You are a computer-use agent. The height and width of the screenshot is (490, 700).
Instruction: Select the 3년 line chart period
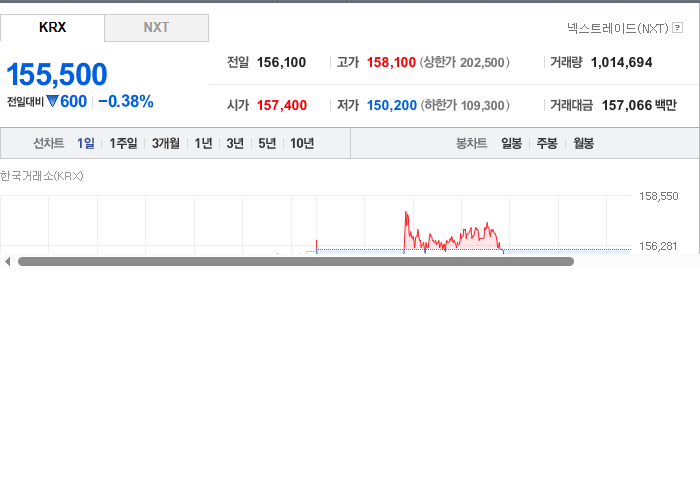point(235,143)
